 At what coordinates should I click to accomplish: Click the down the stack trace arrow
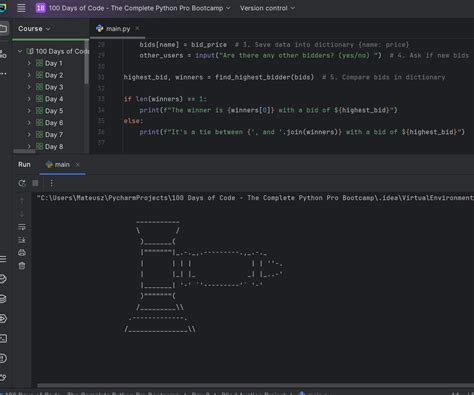coord(22,214)
